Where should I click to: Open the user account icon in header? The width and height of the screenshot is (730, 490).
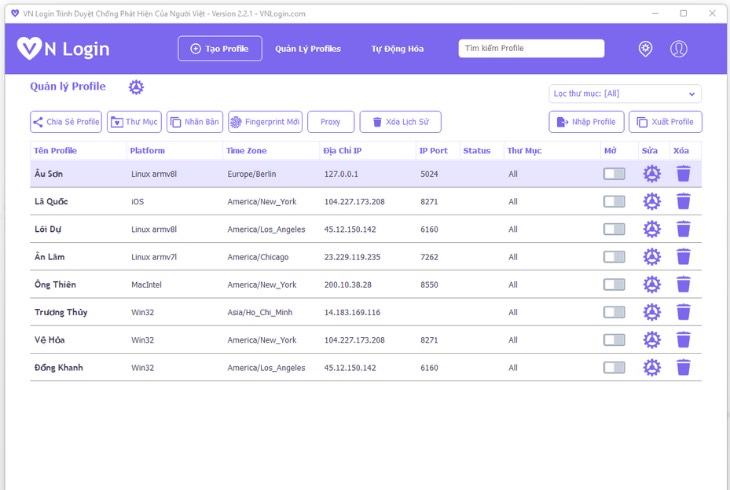click(678, 48)
